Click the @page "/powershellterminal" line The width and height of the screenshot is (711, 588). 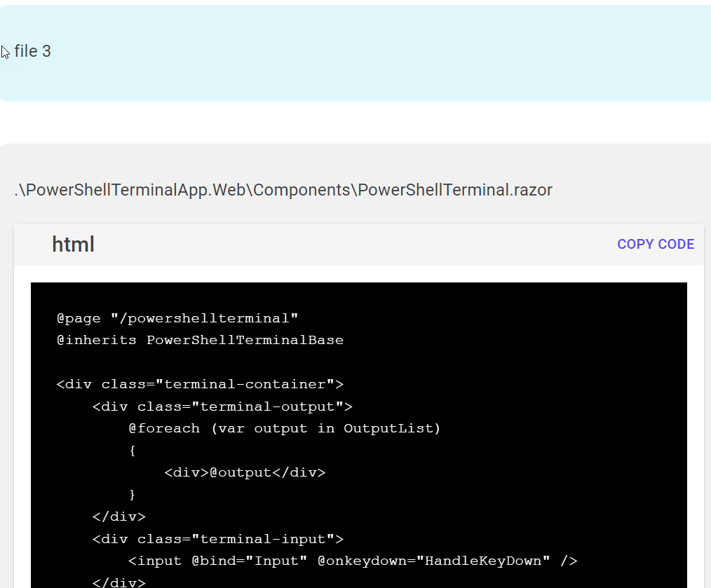click(177, 318)
